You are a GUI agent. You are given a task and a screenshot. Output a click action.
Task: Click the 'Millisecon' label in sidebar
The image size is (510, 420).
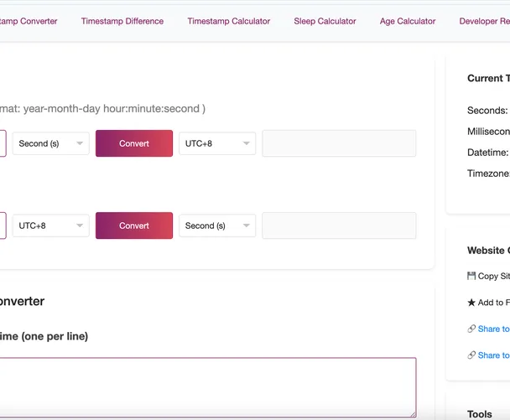pyautogui.click(x=488, y=132)
